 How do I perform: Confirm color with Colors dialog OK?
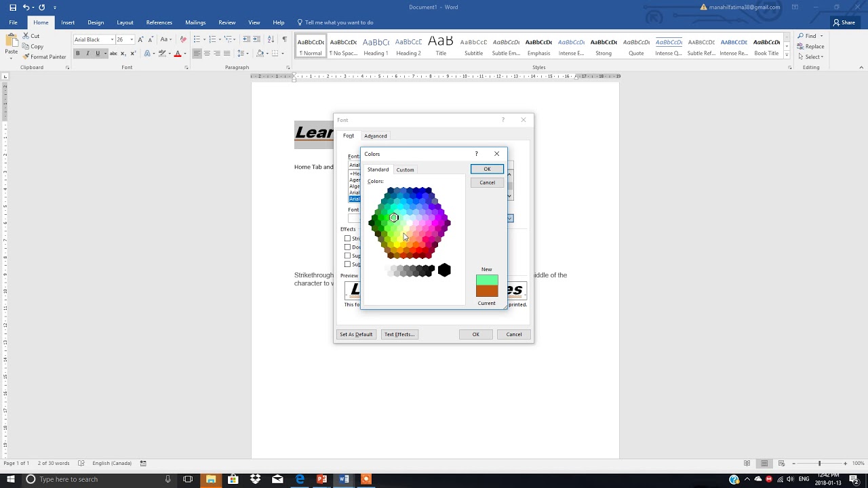coord(487,169)
